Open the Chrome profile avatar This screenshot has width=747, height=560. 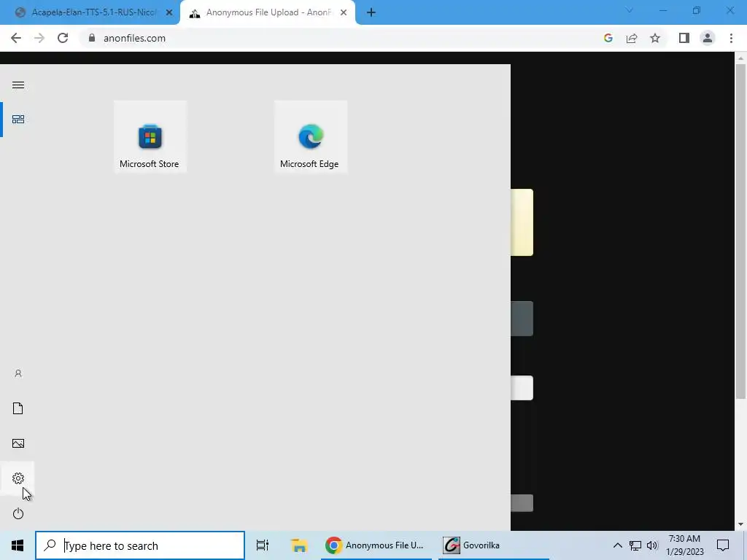[708, 38]
